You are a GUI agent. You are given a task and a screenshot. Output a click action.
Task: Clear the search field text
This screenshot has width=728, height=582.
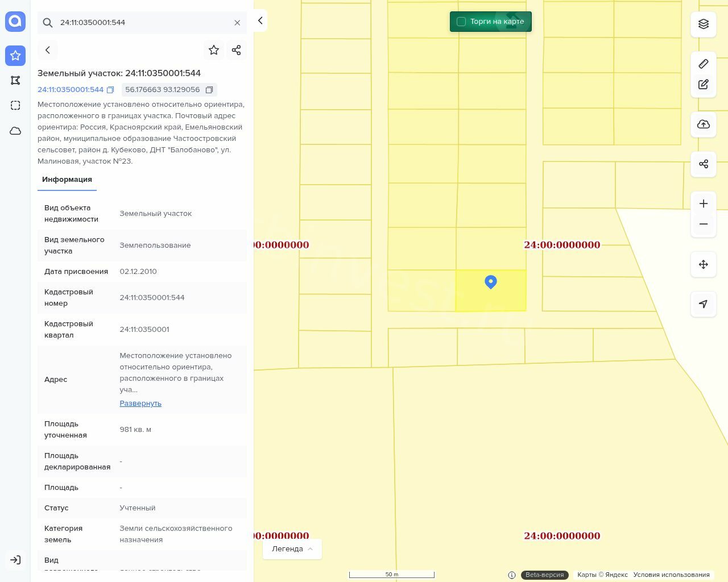[237, 23]
